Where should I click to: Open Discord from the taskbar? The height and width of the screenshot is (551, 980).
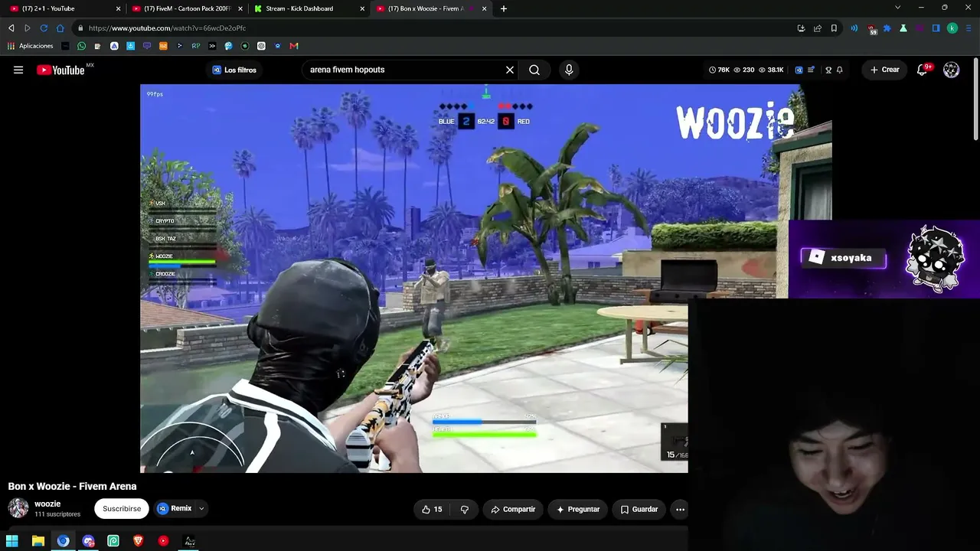[88, 541]
